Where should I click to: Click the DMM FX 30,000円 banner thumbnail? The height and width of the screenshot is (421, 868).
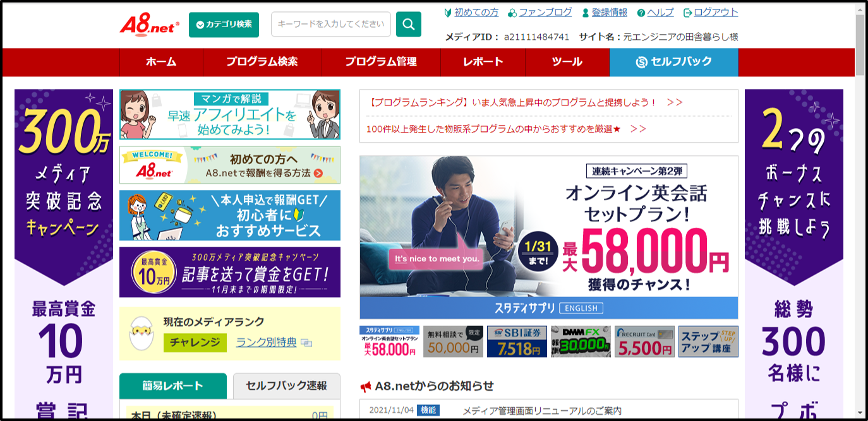tap(580, 341)
